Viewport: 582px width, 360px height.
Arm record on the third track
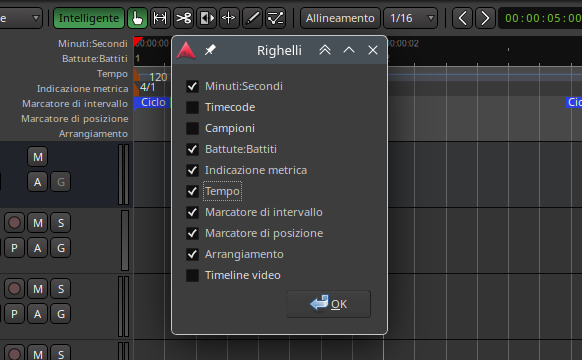click(14, 289)
